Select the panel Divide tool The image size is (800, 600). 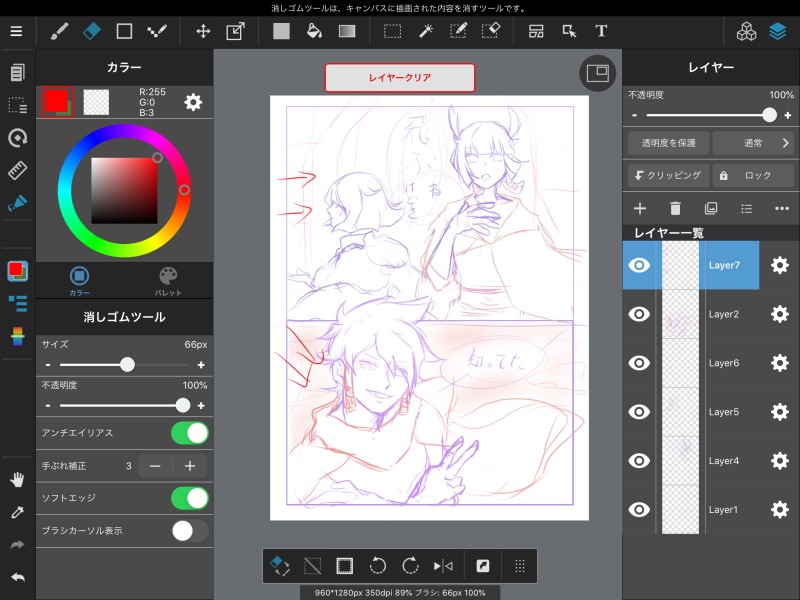pyautogui.click(x=536, y=31)
